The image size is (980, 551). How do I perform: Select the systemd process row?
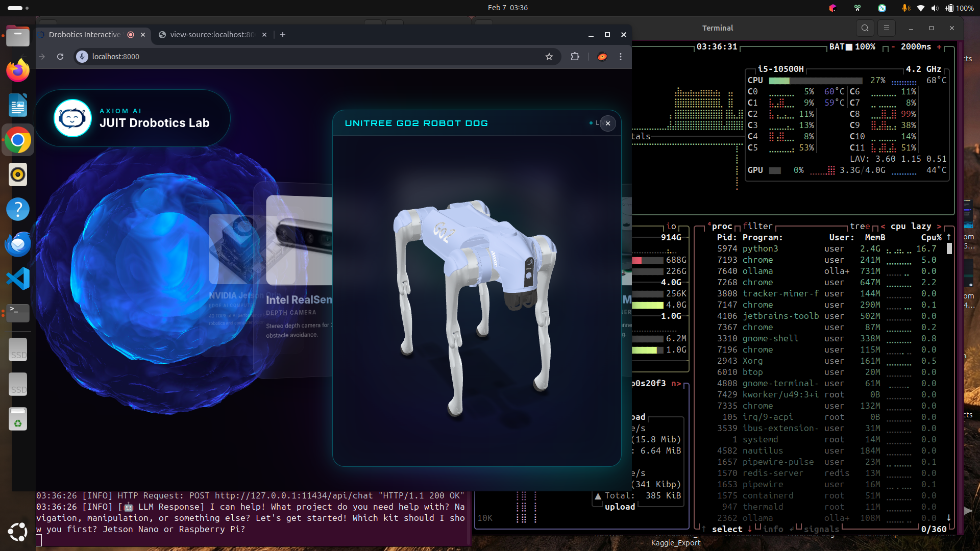click(827, 439)
